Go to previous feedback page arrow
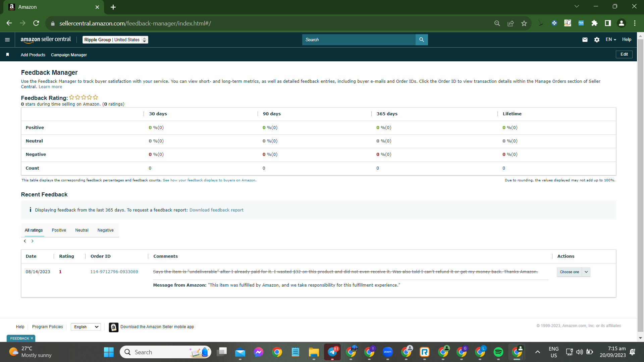This screenshot has height=362, width=644. 25,241
